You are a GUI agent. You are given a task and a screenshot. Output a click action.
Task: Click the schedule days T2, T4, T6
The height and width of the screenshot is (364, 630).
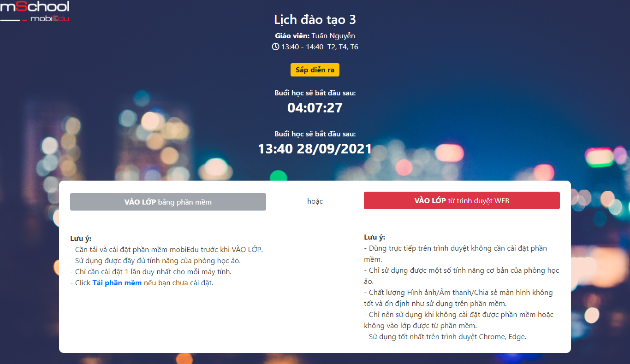(x=343, y=47)
